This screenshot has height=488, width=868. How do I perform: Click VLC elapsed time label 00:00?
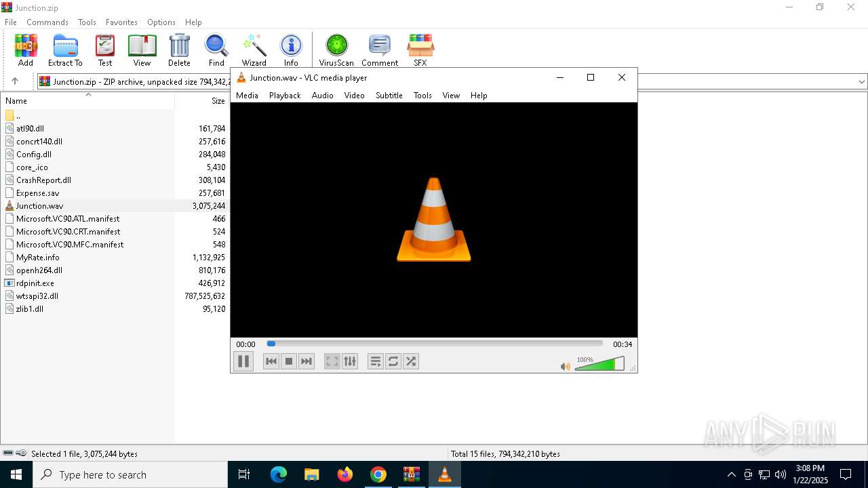(x=245, y=344)
